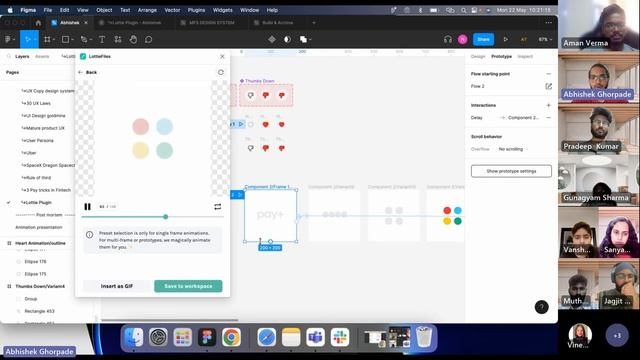Select the User Persona page
The width and height of the screenshot is (640, 360).
point(38,140)
